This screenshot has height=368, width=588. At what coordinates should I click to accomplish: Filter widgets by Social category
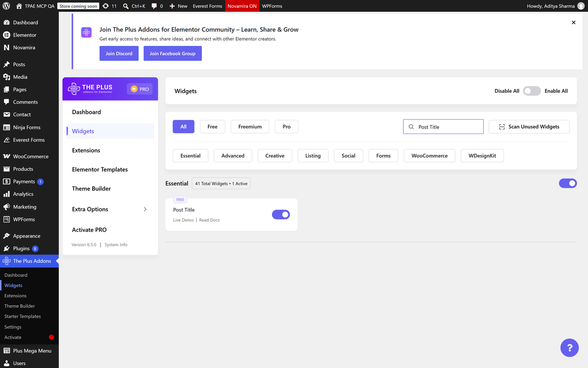point(348,156)
